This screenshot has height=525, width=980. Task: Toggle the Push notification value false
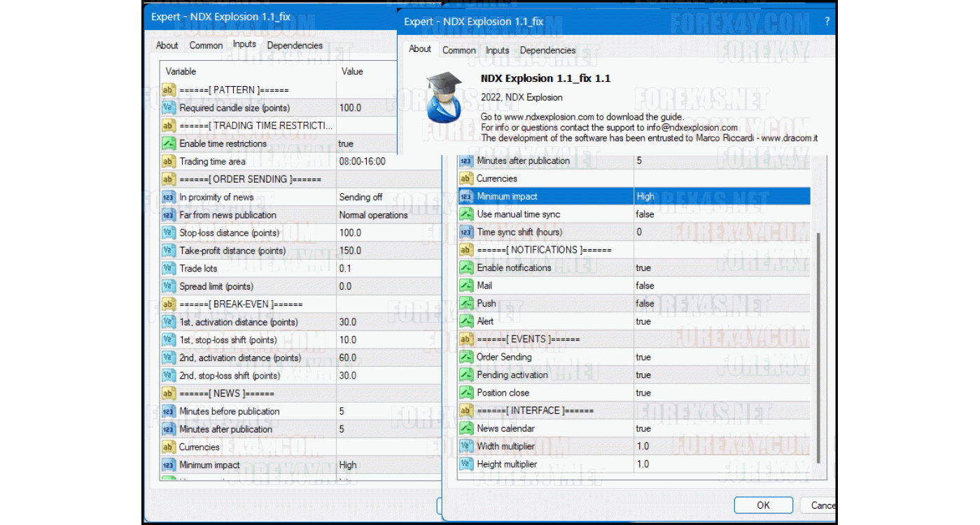(x=645, y=304)
